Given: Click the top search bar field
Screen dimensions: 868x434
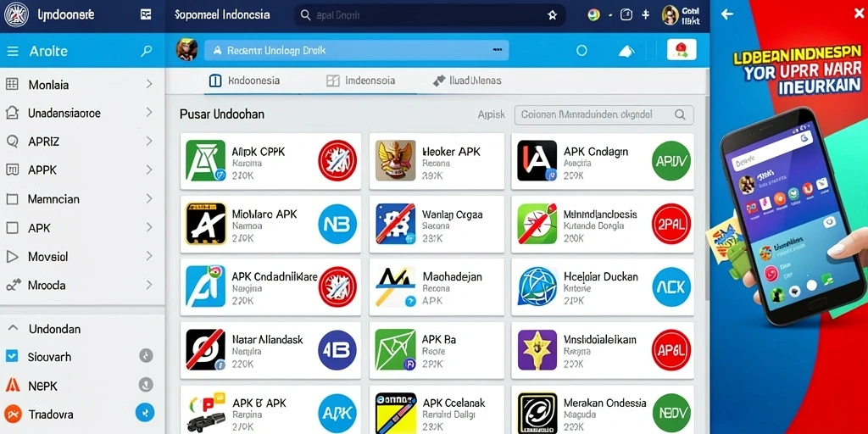Looking at the screenshot, I should [x=430, y=15].
